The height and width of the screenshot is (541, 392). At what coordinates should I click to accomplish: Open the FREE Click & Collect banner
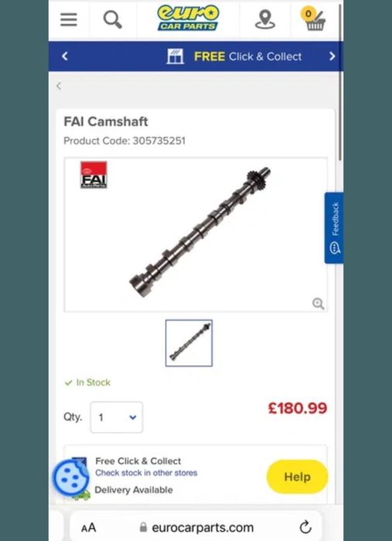(x=234, y=56)
